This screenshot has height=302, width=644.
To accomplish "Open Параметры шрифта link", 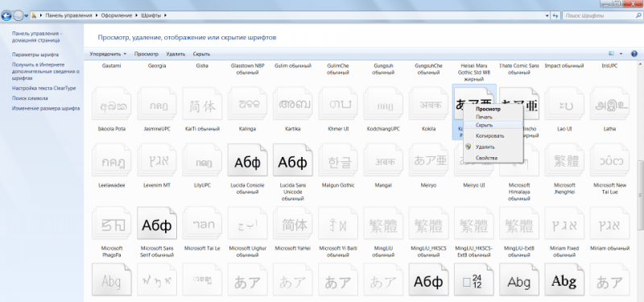I will pyautogui.click(x=35, y=54).
